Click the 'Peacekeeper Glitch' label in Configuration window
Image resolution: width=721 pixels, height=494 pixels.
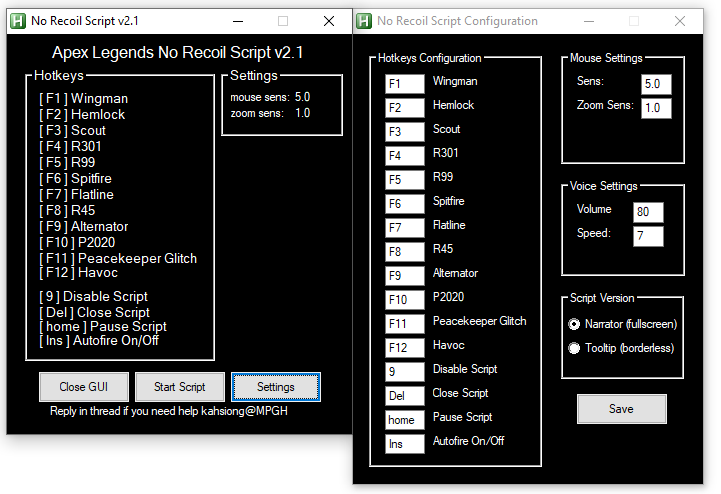pos(480,321)
